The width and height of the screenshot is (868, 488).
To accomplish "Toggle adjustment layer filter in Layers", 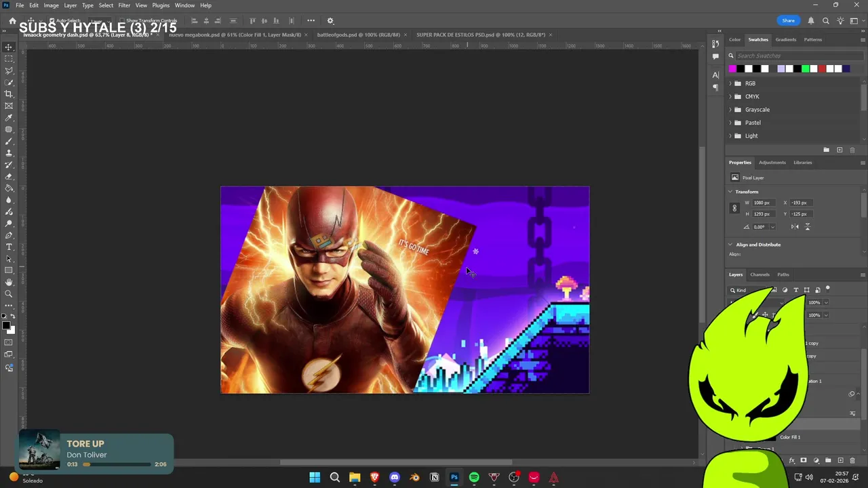I will coord(785,290).
